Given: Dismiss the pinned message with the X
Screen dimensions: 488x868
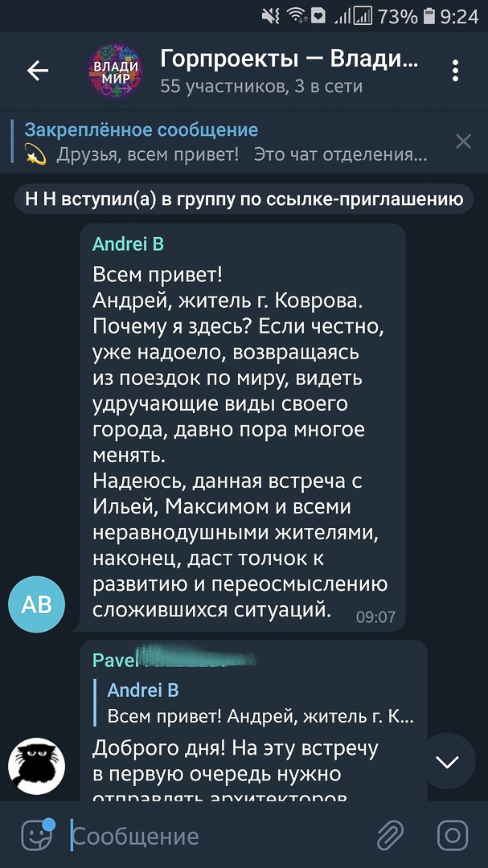Looking at the screenshot, I should 464,141.
